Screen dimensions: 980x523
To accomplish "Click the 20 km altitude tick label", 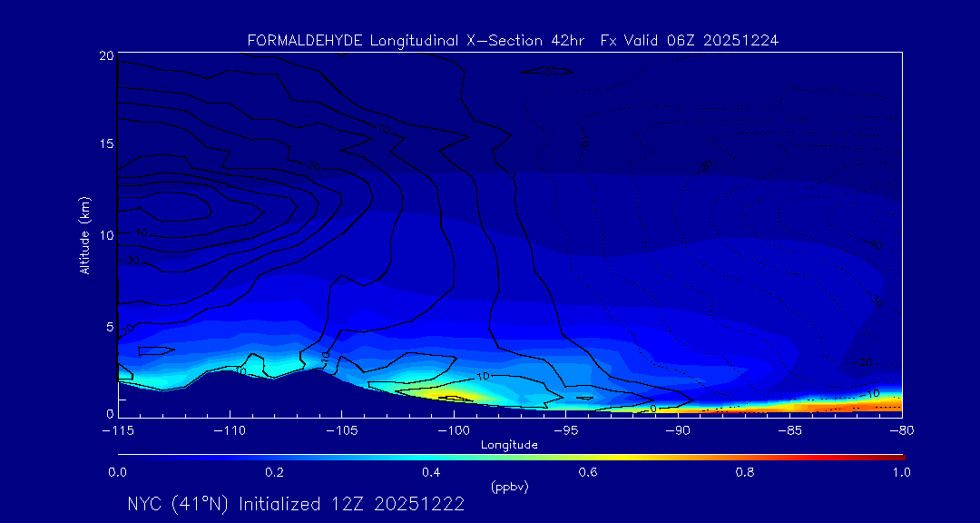I will 105,55.
